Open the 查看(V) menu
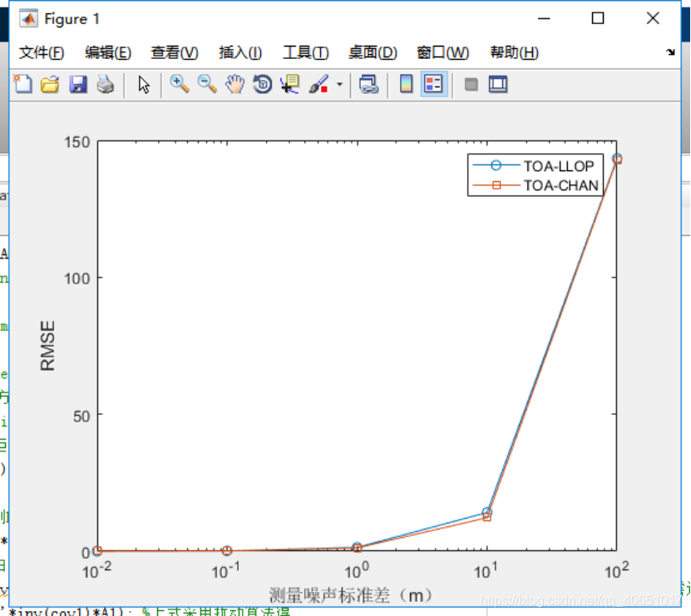 coord(174,52)
